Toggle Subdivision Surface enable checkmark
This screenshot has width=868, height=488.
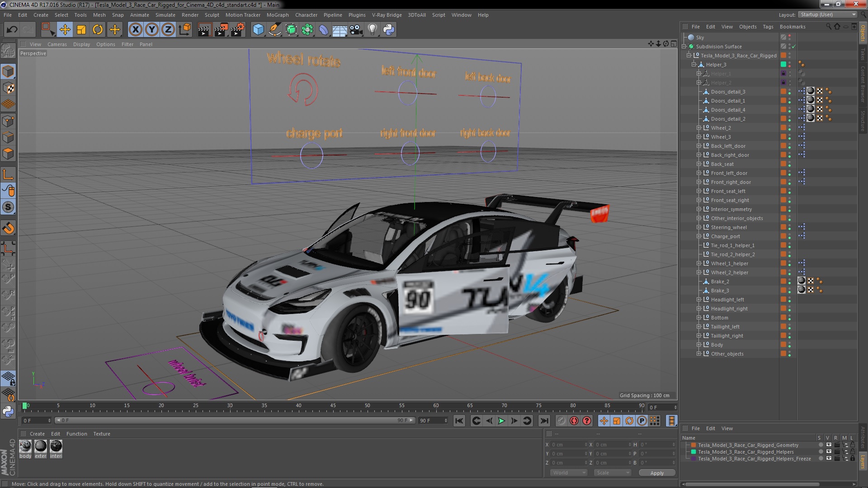(x=794, y=47)
